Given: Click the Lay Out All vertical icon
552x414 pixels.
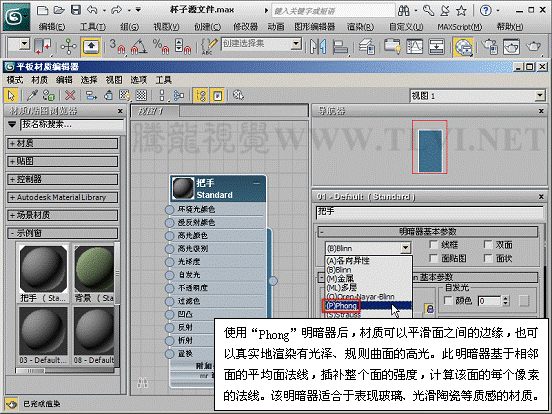Looking at the screenshot, I should (162, 95).
